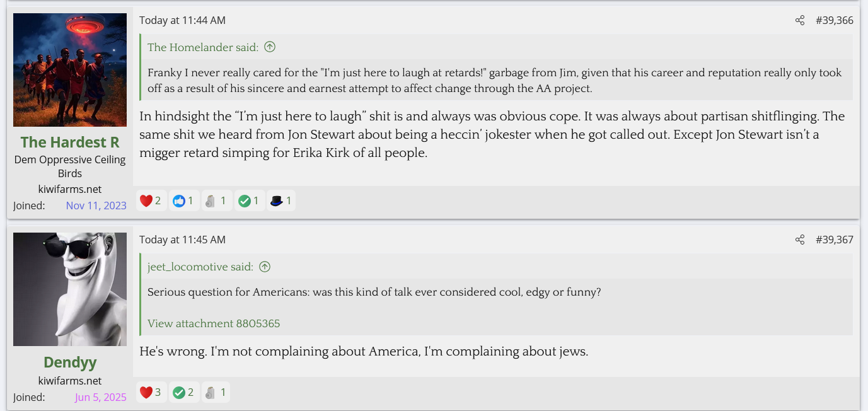Open the post permalink #39,367

[x=834, y=240]
